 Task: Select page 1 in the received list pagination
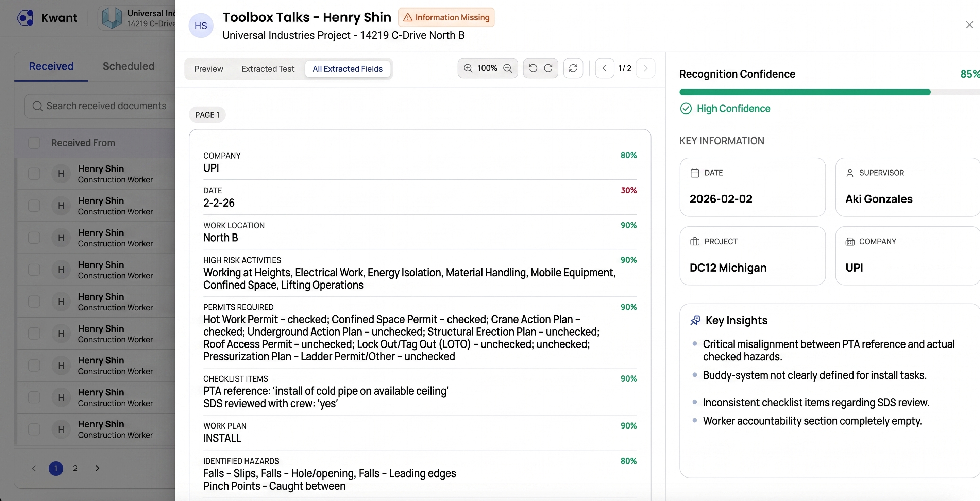coord(56,468)
